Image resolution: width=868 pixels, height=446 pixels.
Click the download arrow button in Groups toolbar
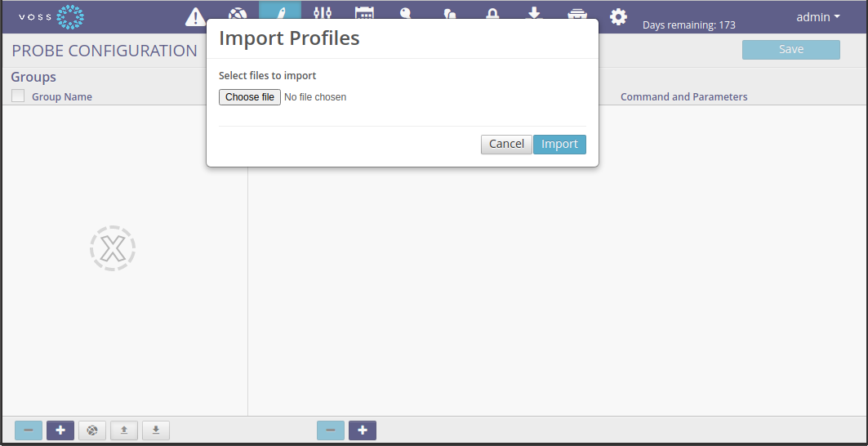156,430
